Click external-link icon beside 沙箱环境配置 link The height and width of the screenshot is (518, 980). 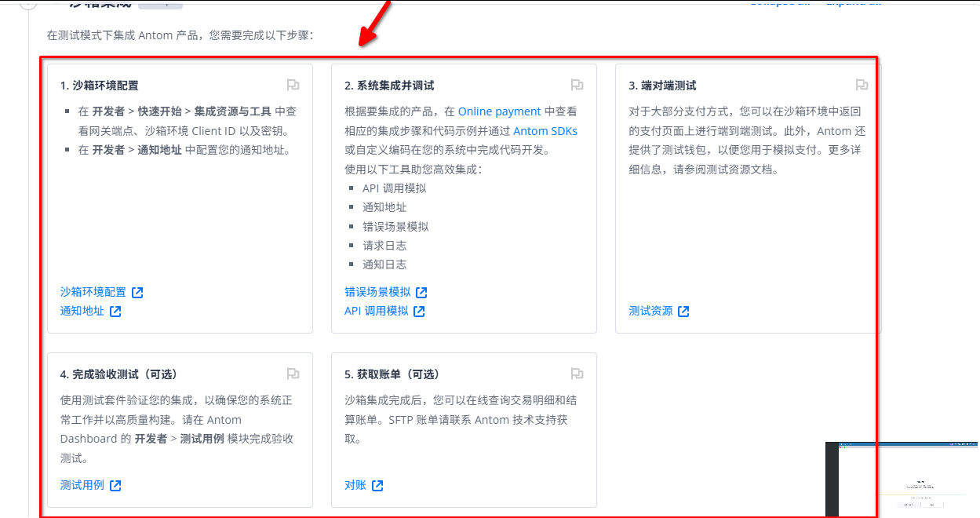click(x=137, y=292)
